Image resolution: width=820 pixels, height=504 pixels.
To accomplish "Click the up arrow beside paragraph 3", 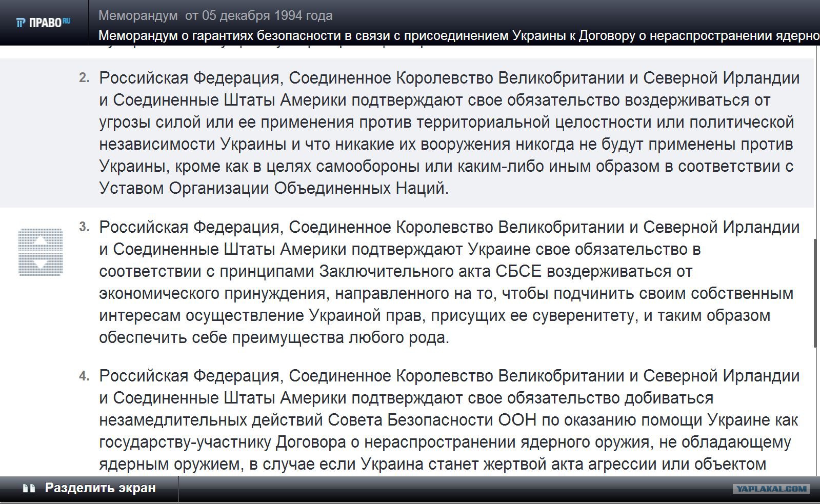I will (x=41, y=240).
